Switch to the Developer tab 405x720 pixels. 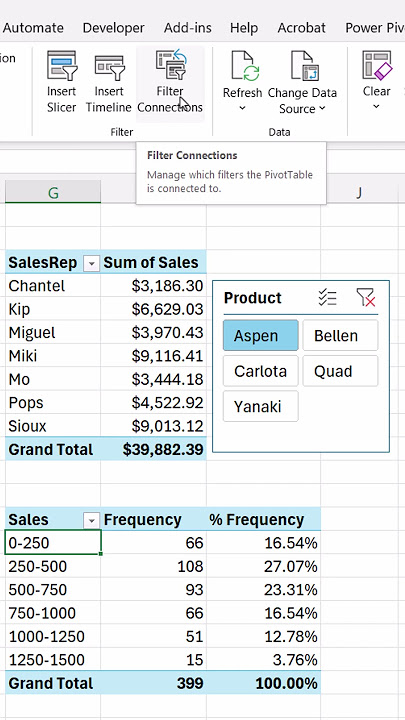(x=113, y=28)
